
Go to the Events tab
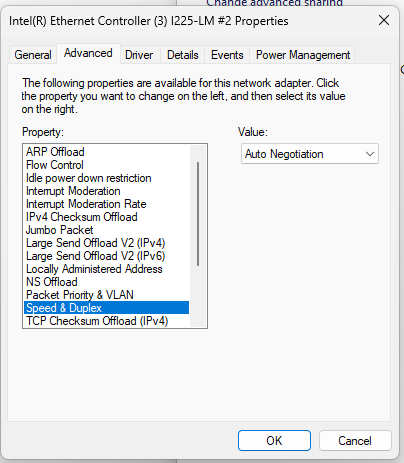[227, 55]
